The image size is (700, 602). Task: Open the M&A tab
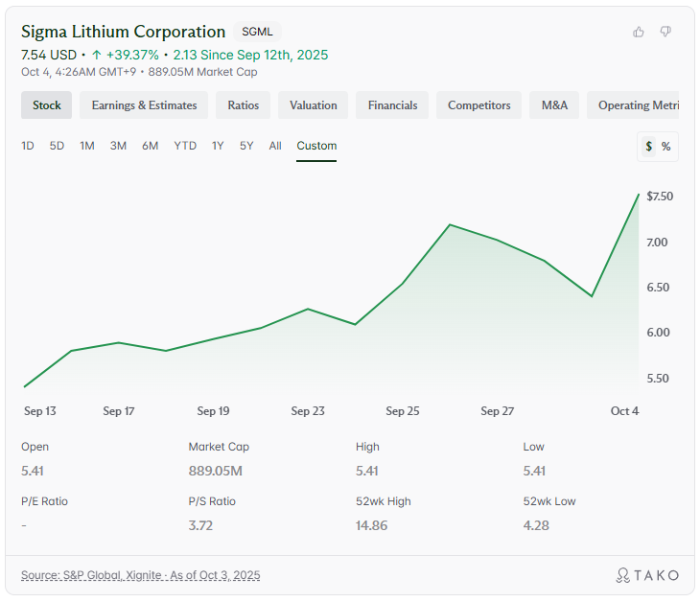pos(554,105)
